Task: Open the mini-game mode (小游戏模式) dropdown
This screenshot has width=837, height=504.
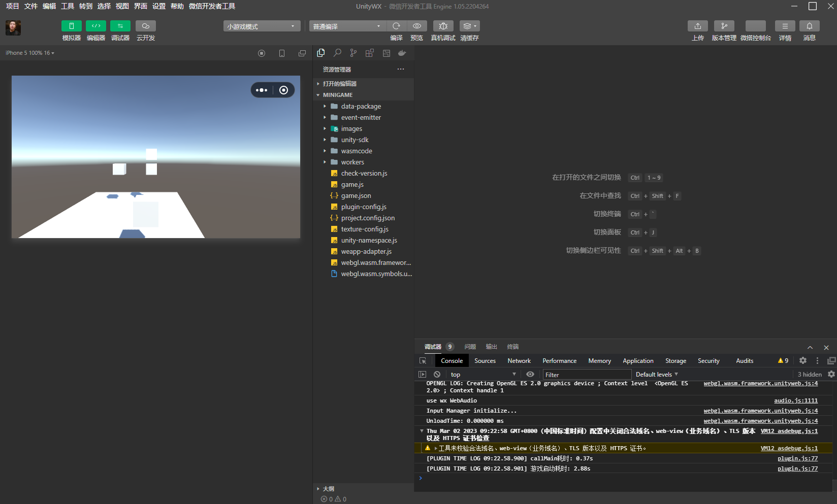Action: (262, 26)
